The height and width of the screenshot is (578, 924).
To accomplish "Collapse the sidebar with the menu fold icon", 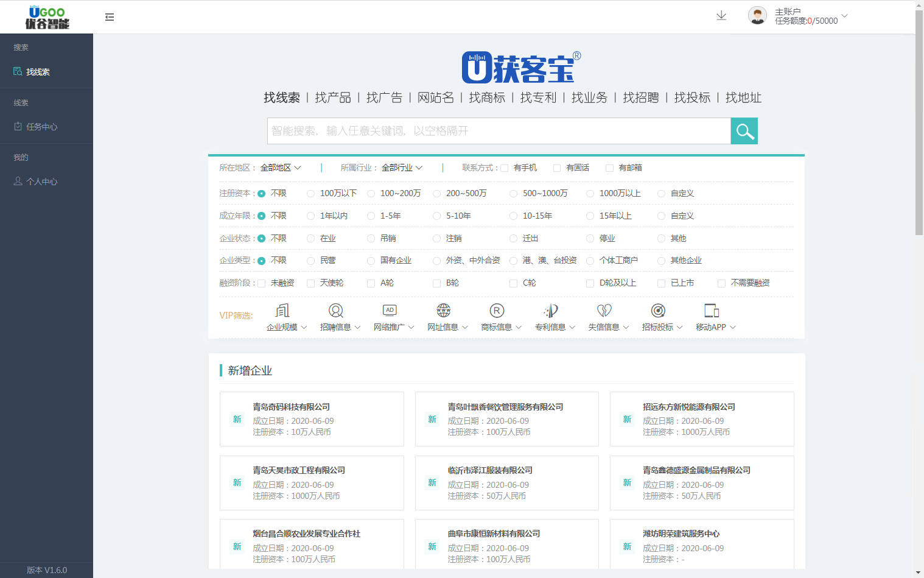I will [x=110, y=17].
